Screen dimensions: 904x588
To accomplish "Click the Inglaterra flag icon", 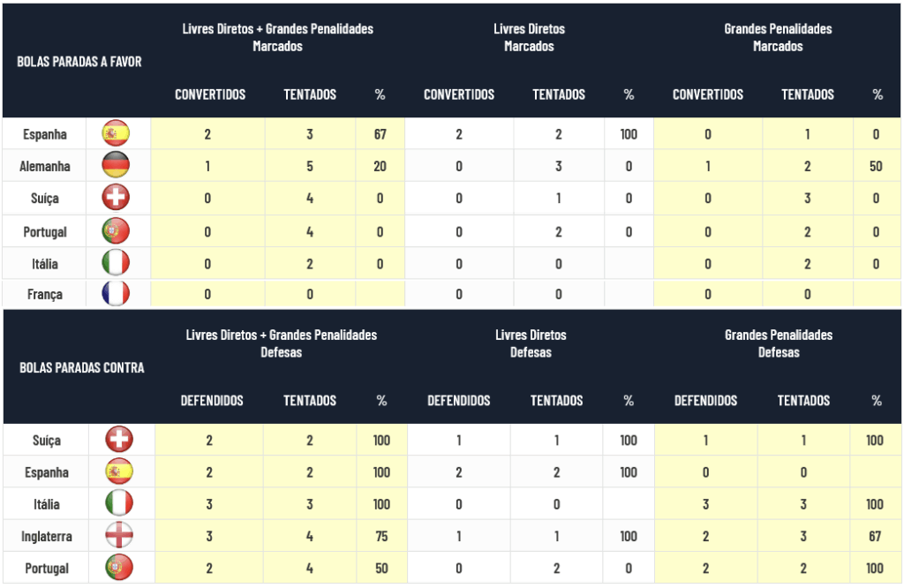I will [118, 536].
